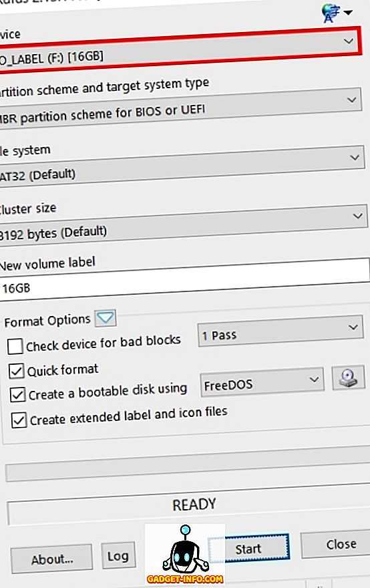This screenshot has width=370, height=588.
Task: Enable Check device for bad blocks
Action: tap(15, 346)
